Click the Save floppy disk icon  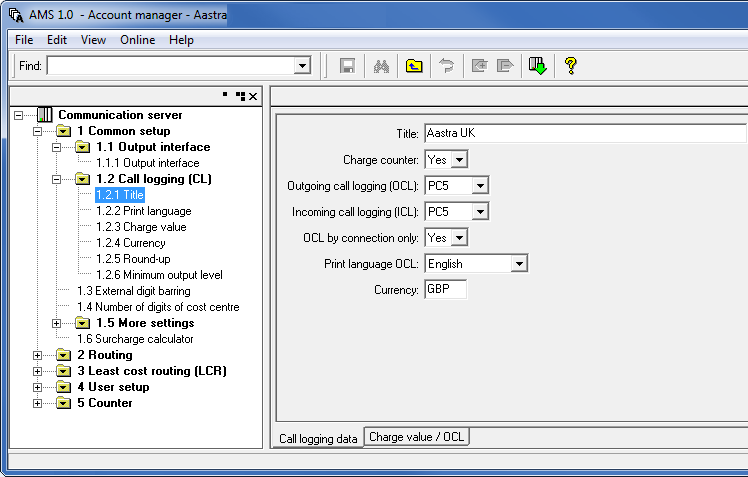(348, 66)
